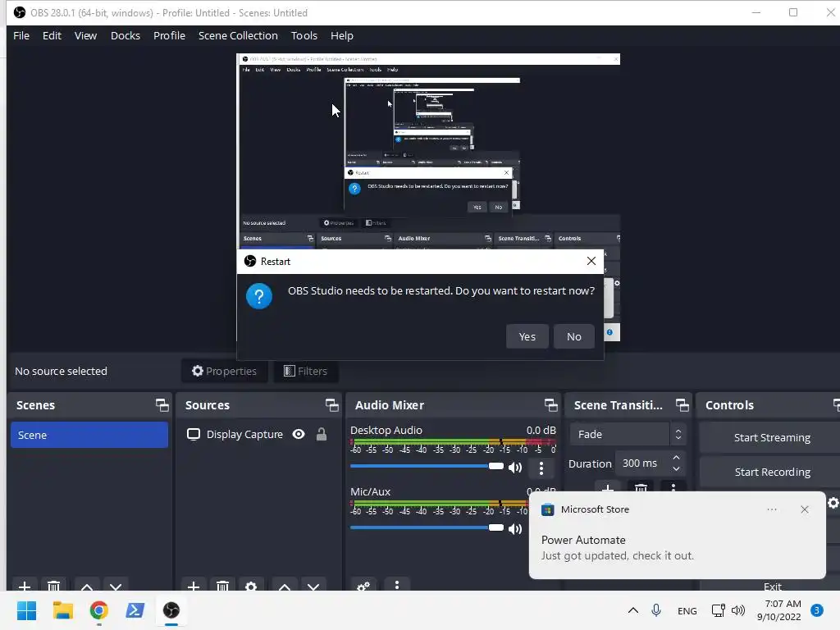The width and height of the screenshot is (840, 630).
Task: Adjust Desktop Audio volume slider
Action: pyautogui.click(x=427, y=466)
